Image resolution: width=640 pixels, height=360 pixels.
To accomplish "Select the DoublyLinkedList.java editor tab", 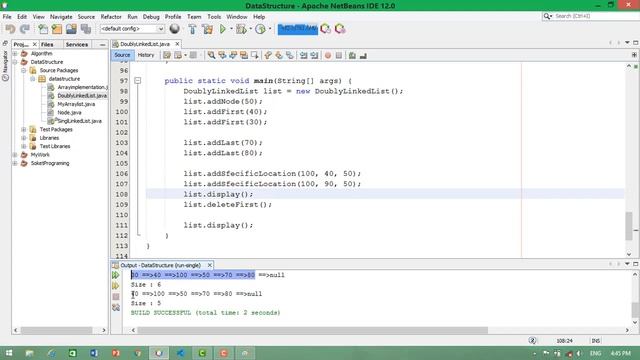I will coord(145,44).
